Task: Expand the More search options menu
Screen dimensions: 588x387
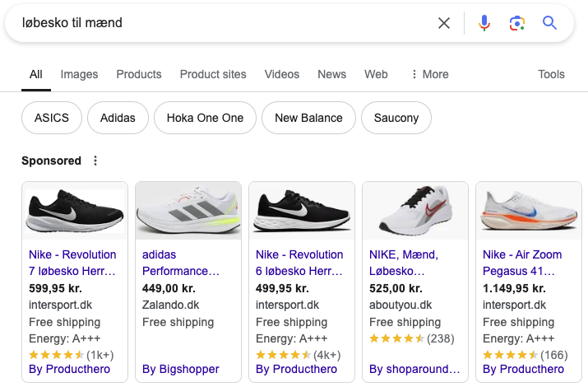Action: 430,74
